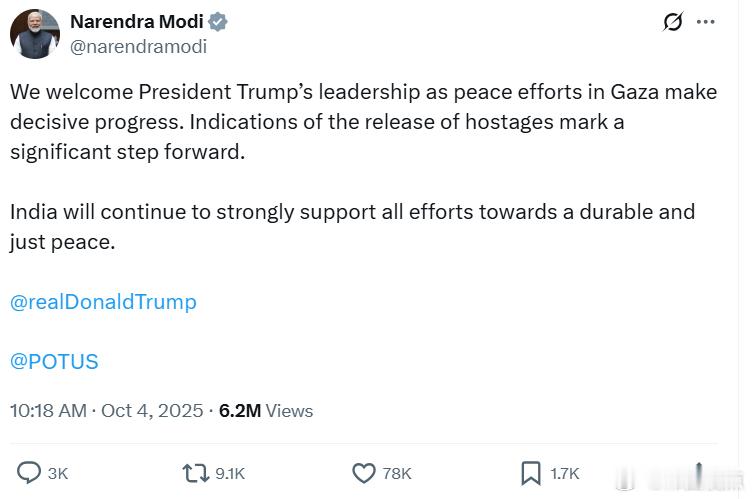Toggle the bookmark icon on this post

[x=530, y=472]
